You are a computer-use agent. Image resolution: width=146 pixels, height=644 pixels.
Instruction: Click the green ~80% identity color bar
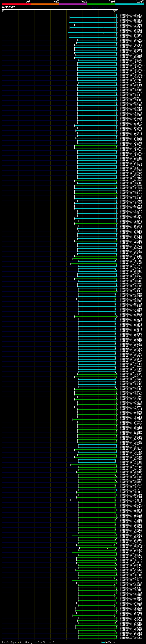point(101,4)
